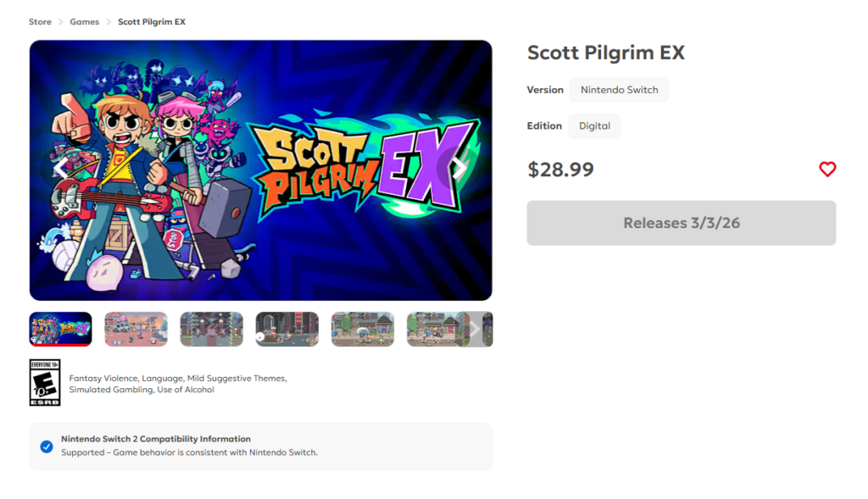
Task: Click Nintendo Switch 2 Compatibility Information heading
Action: 156,440
